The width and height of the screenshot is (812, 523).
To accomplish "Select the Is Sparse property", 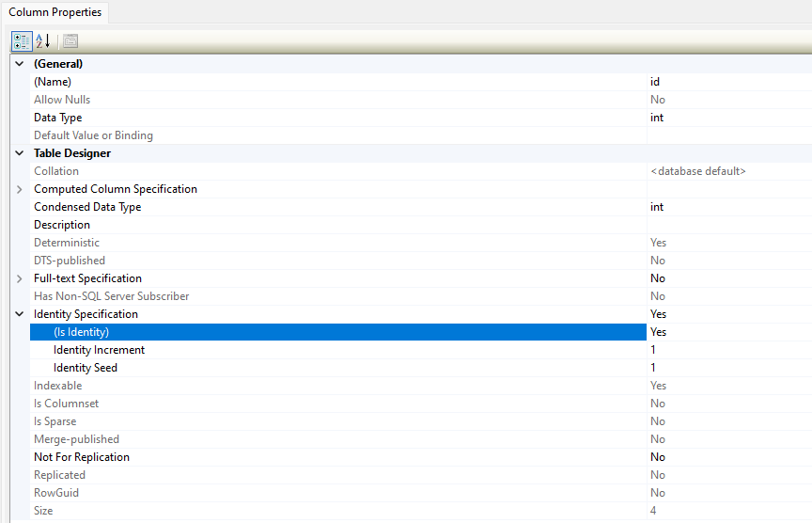I will (338, 421).
